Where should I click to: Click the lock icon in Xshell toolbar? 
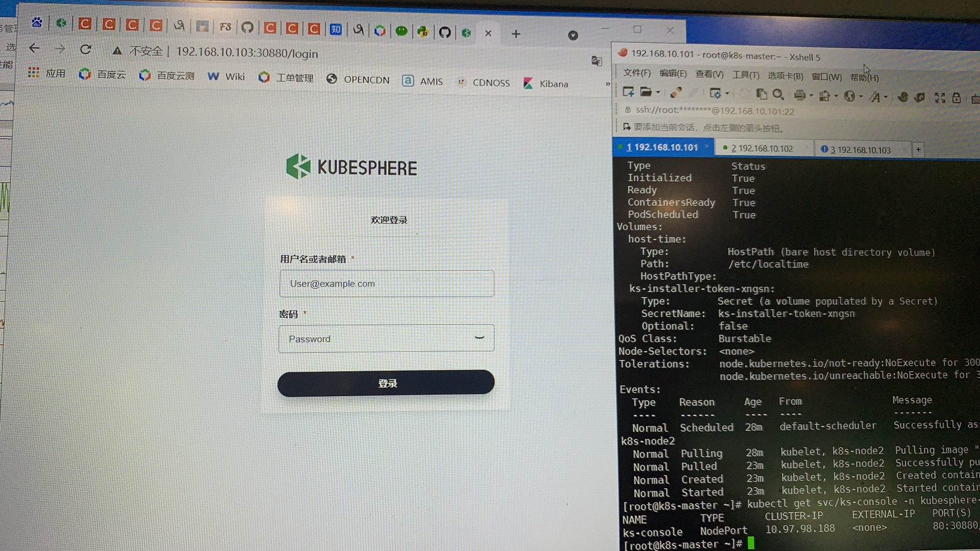click(x=956, y=98)
